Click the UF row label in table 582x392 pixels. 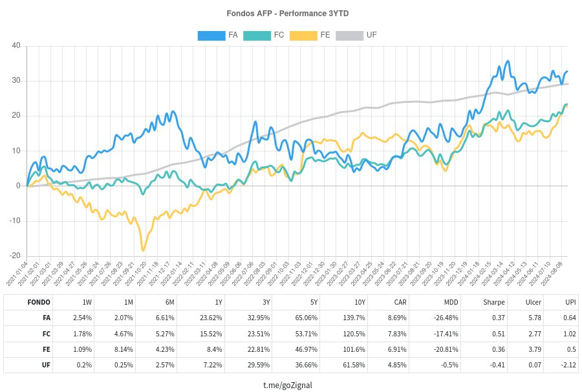pyautogui.click(x=46, y=365)
